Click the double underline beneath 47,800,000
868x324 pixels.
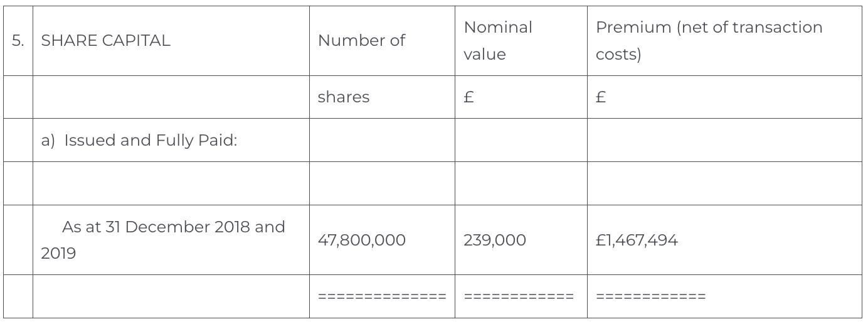tap(382, 296)
